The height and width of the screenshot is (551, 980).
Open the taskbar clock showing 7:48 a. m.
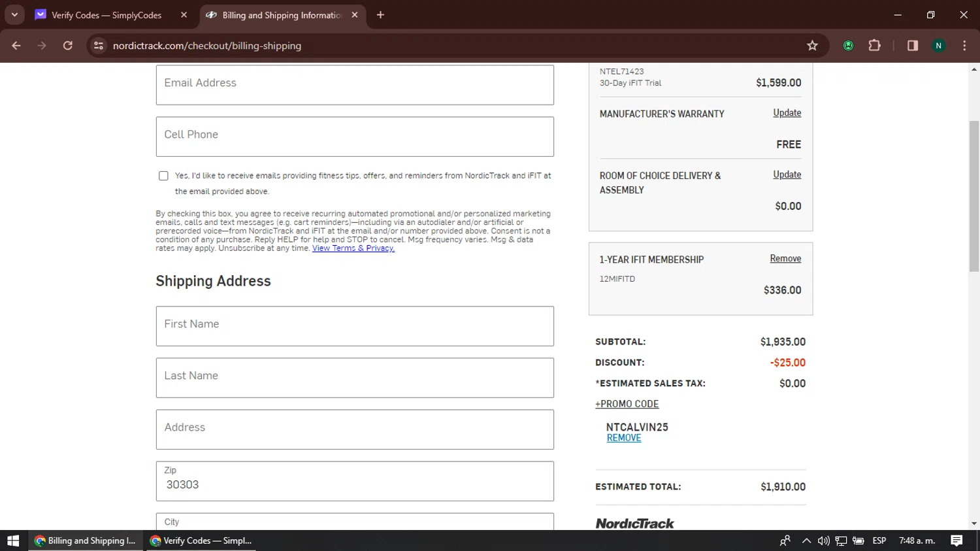[x=917, y=541]
